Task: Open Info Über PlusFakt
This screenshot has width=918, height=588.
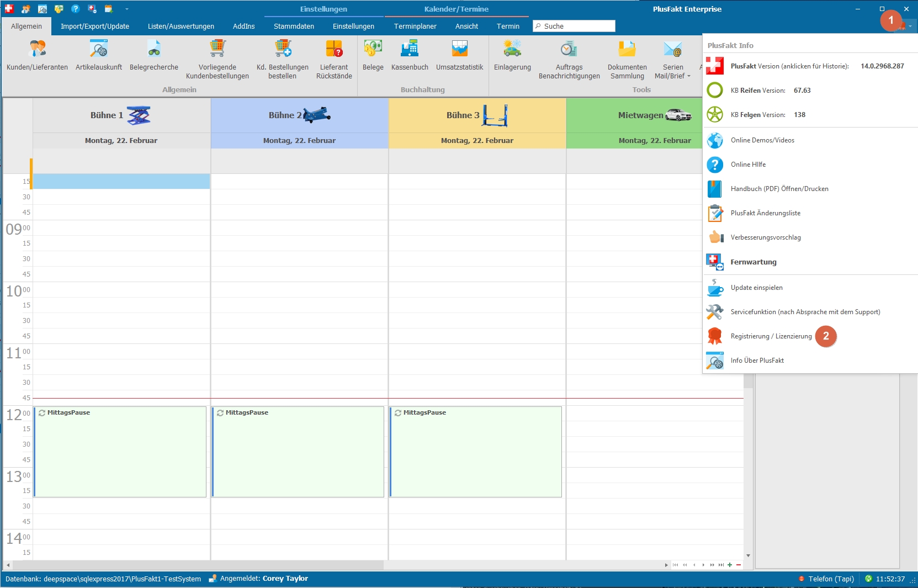Action: (x=810, y=361)
